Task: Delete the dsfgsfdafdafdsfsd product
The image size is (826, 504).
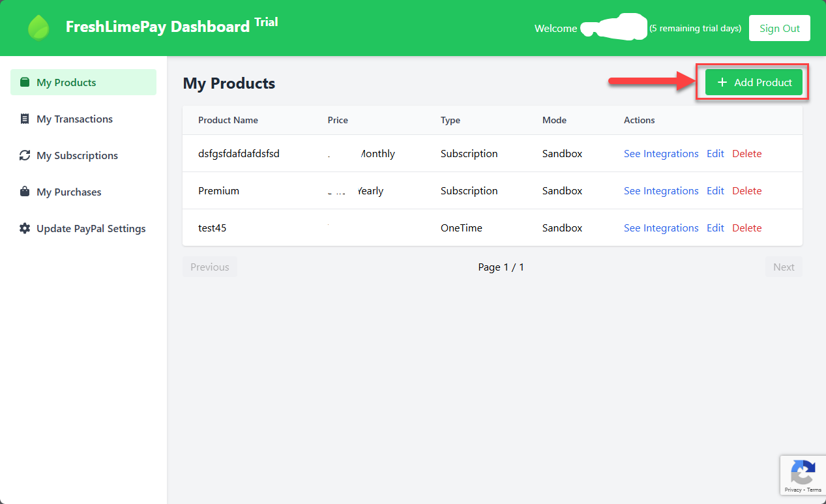Action: pyautogui.click(x=746, y=154)
